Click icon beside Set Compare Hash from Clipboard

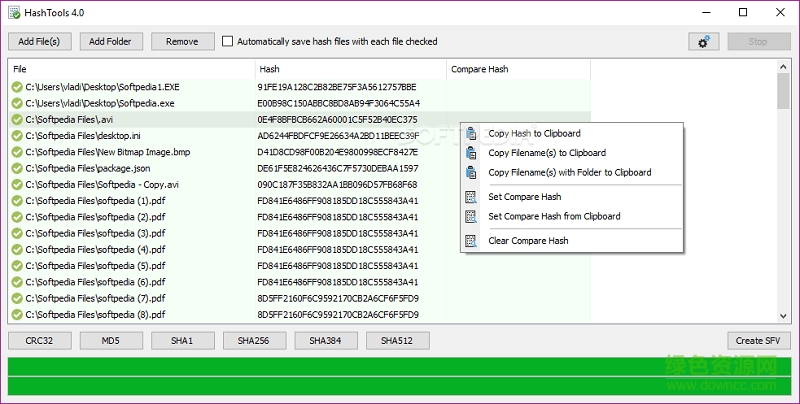coord(471,216)
